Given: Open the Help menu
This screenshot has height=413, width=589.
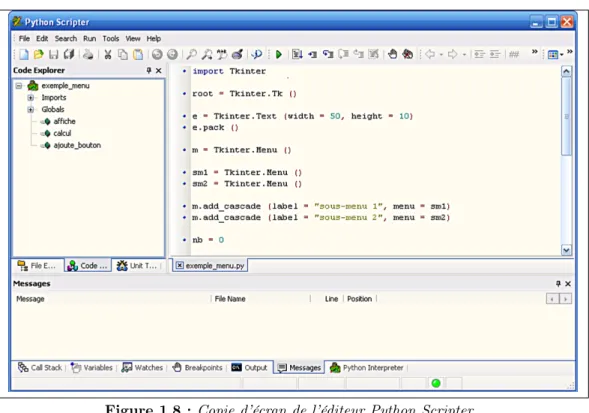Looking at the screenshot, I should (x=154, y=38).
